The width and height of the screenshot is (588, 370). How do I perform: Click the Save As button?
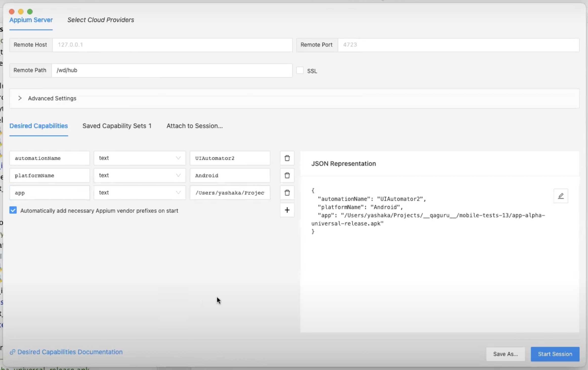click(505, 354)
